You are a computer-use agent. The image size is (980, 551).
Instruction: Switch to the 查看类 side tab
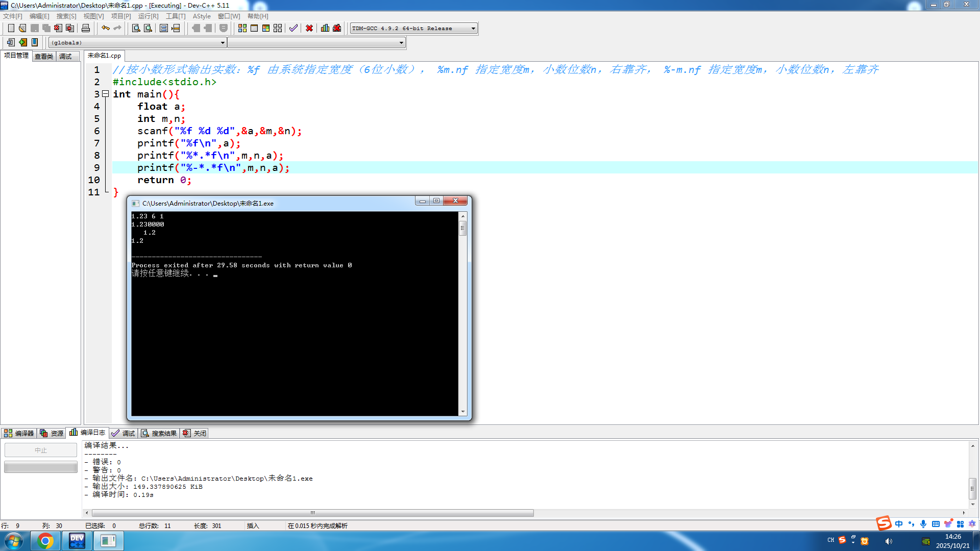[44, 56]
